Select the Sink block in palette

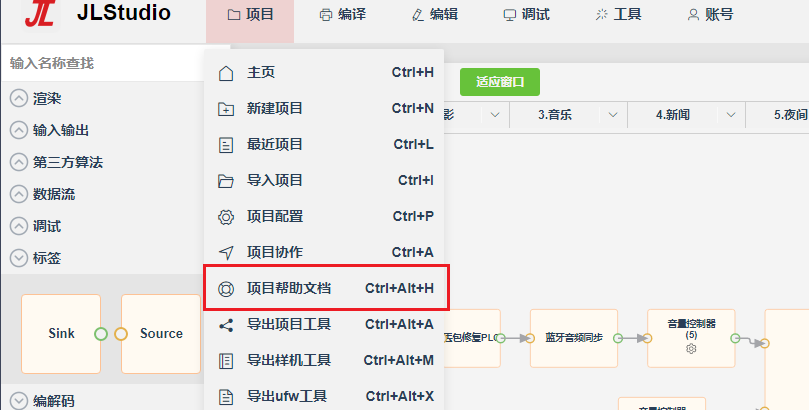[61, 334]
